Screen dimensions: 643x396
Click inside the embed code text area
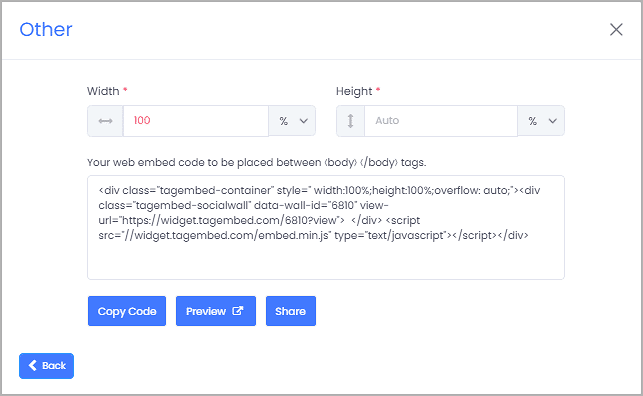point(326,228)
